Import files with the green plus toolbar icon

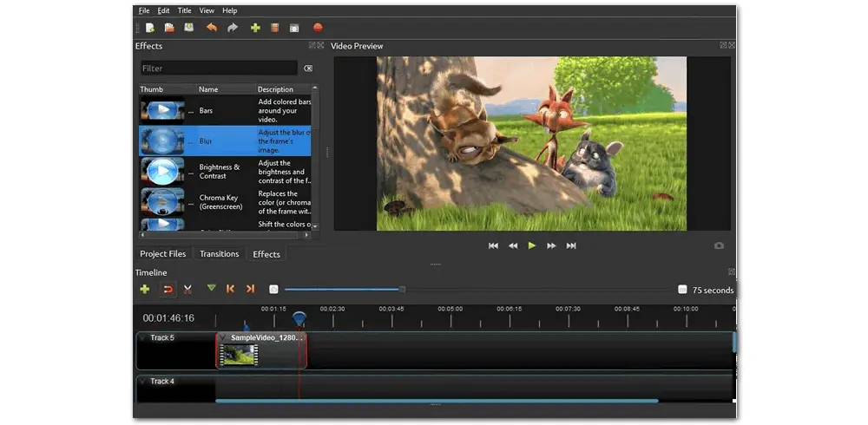tap(255, 28)
